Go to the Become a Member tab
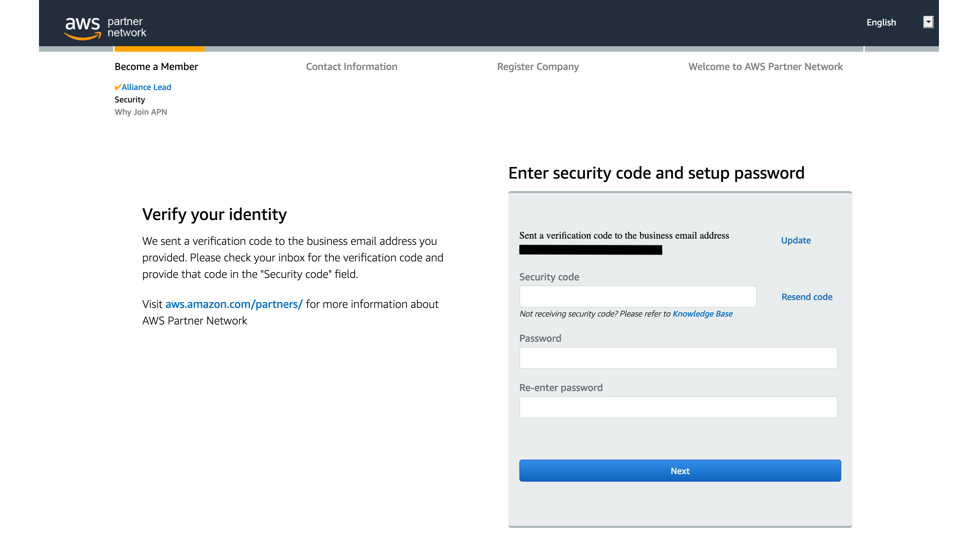 click(x=156, y=67)
